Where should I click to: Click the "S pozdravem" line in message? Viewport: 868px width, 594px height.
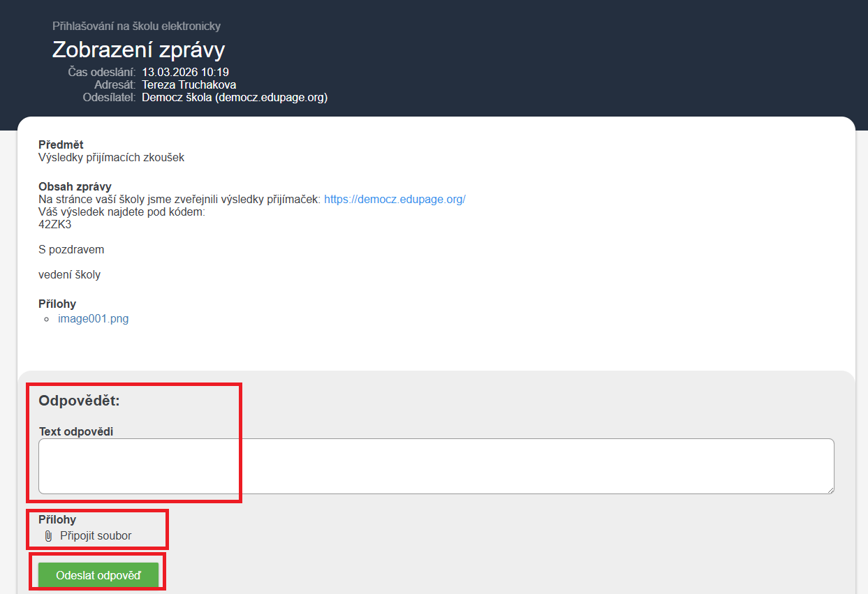tap(71, 250)
